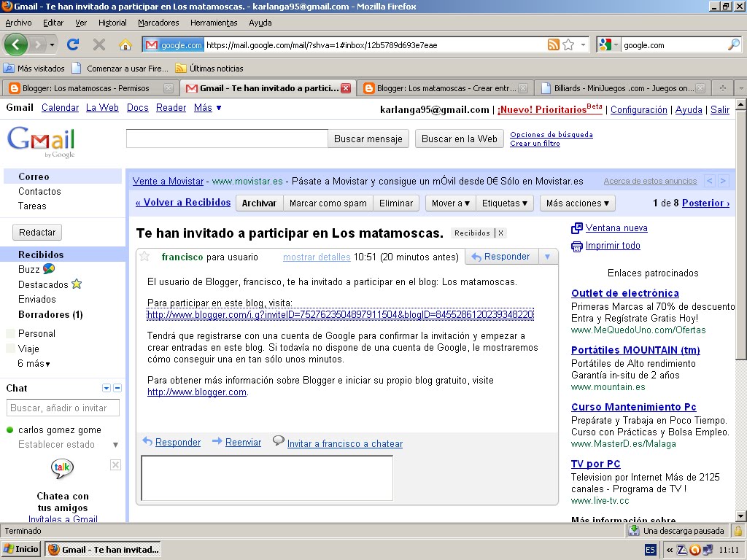Click Volver a Recibidos link
The width and height of the screenshot is (747, 560).
point(183,203)
